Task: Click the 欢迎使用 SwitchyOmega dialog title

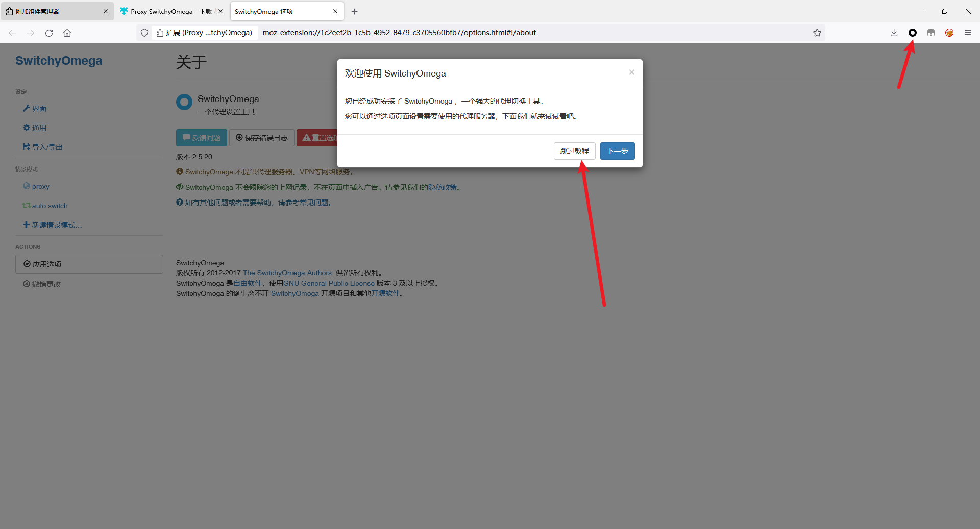Action: [395, 73]
